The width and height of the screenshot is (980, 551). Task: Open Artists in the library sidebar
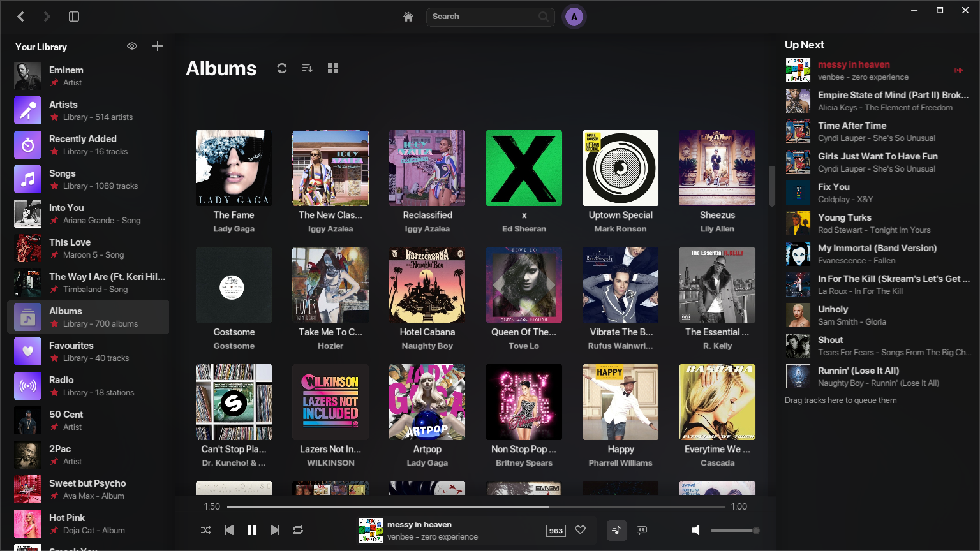pyautogui.click(x=88, y=110)
